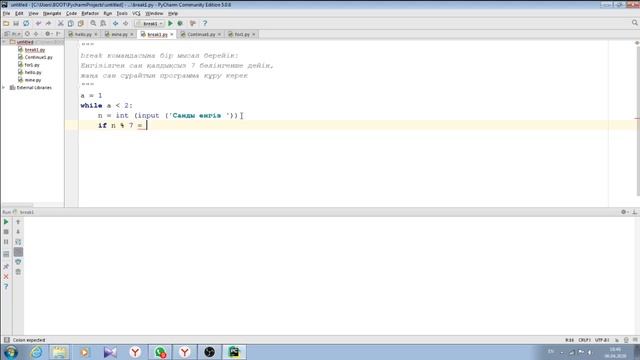Screen dimensions: 640x360
Task: Open the File menu
Action: [6, 13]
